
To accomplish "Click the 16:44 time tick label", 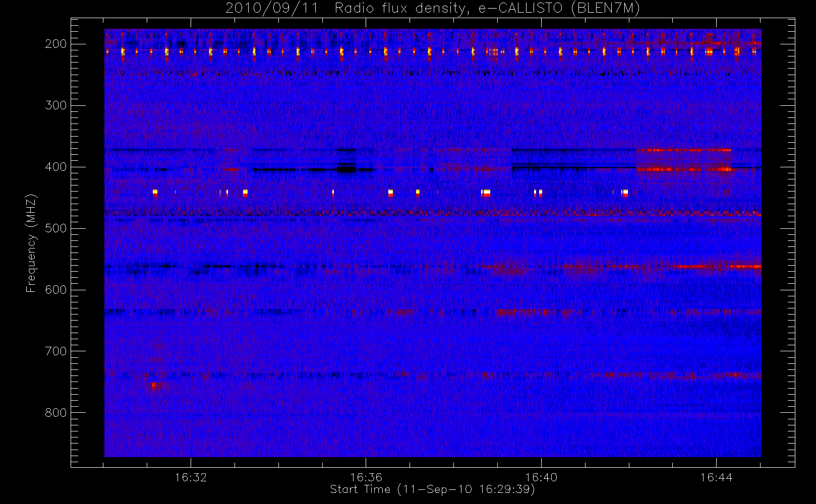I will (x=716, y=477).
